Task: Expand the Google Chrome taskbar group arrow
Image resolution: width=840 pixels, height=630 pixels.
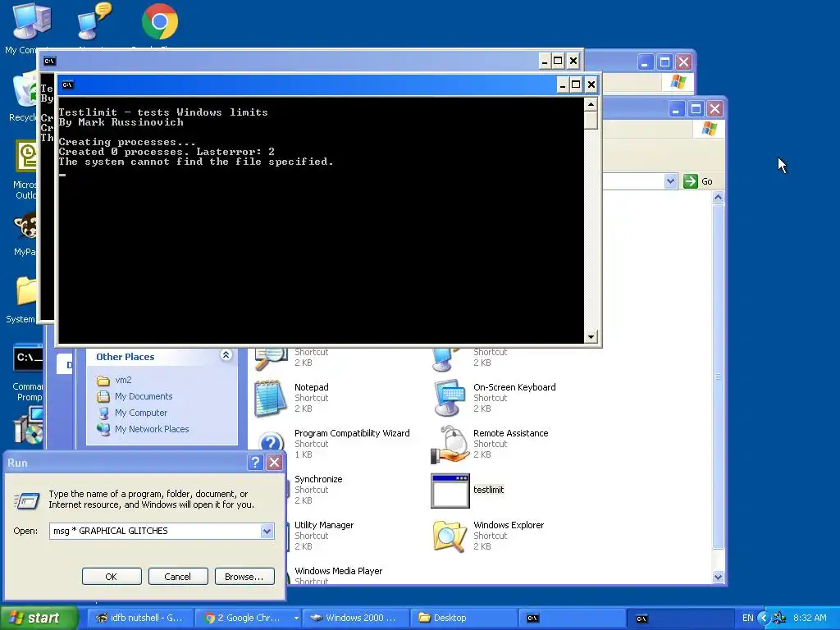Action: (295, 618)
